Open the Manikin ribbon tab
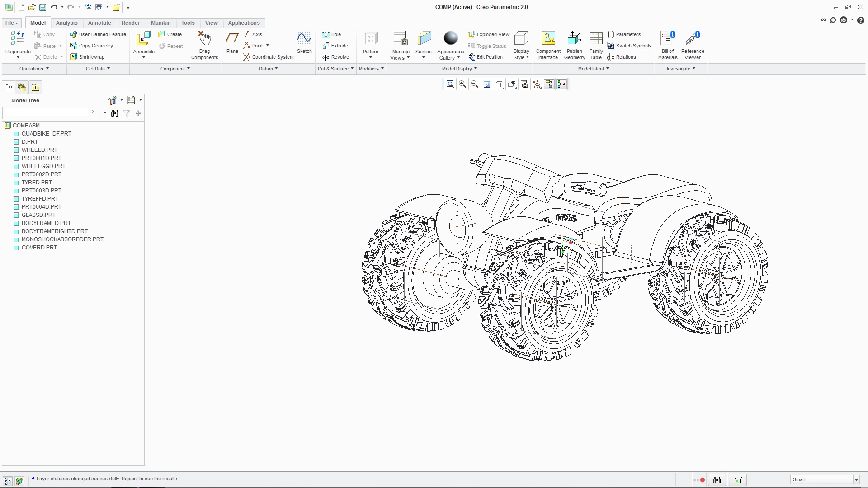 coord(160,23)
